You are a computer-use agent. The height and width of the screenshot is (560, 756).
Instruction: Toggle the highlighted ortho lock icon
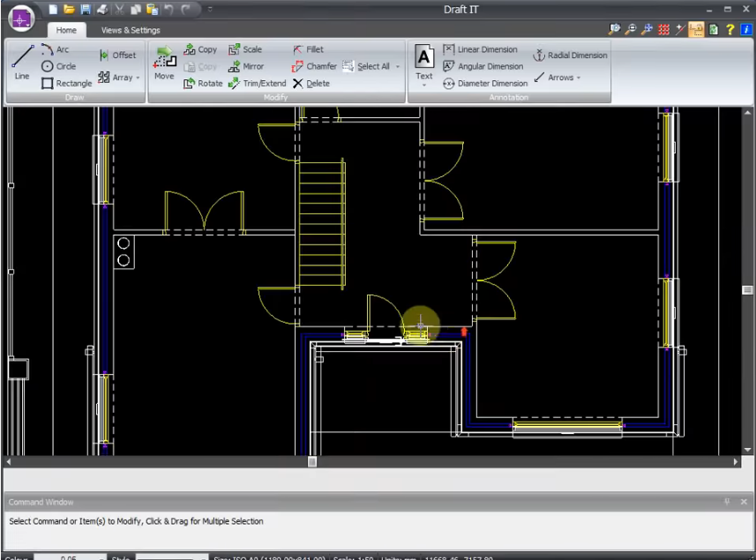coord(697,30)
